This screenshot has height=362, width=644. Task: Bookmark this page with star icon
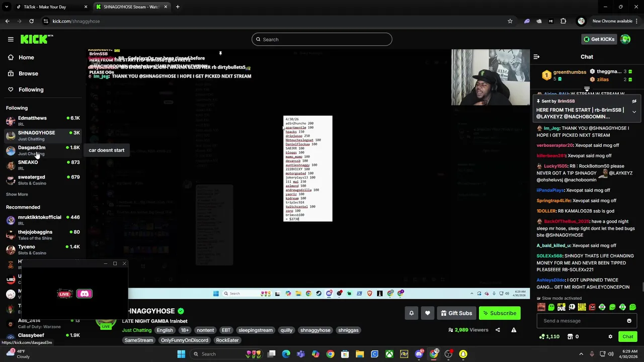(x=510, y=21)
